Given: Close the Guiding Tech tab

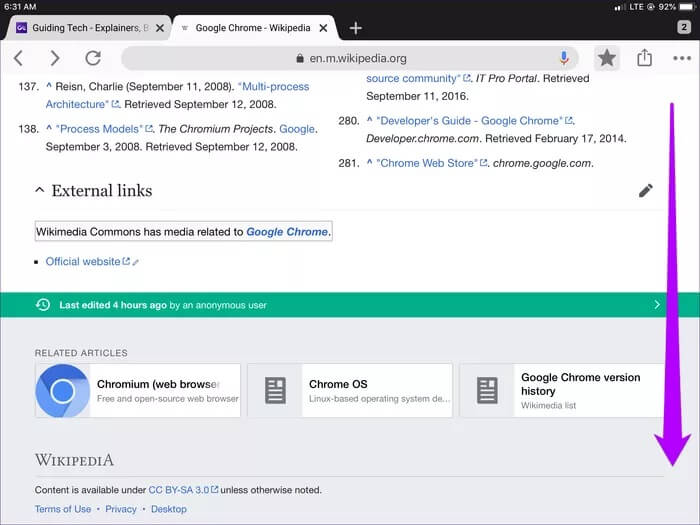Looking at the screenshot, I should click(x=160, y=28).
